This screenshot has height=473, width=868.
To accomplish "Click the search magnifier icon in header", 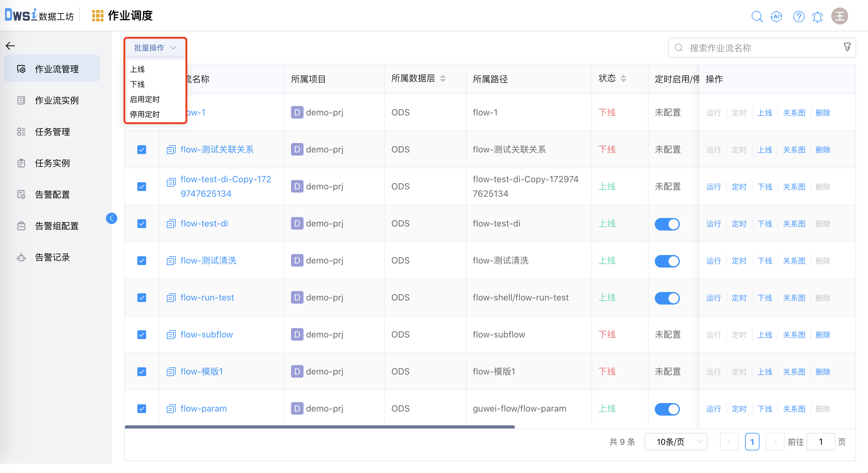I will tap(757, 16).
